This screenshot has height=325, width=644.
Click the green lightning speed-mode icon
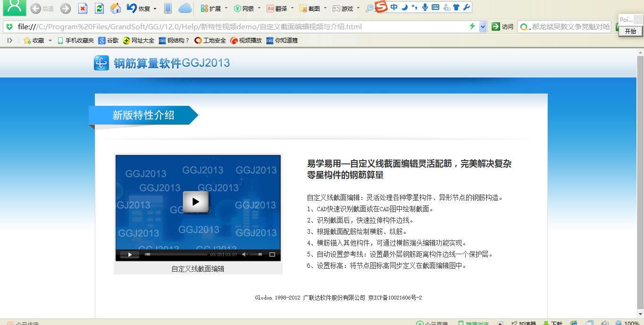point(472,26)
